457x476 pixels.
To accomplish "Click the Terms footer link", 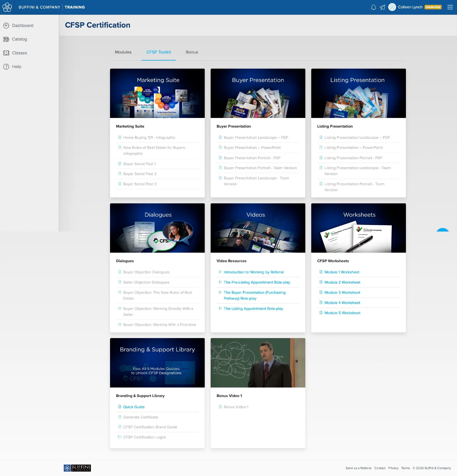I will (x=405, y=468).
